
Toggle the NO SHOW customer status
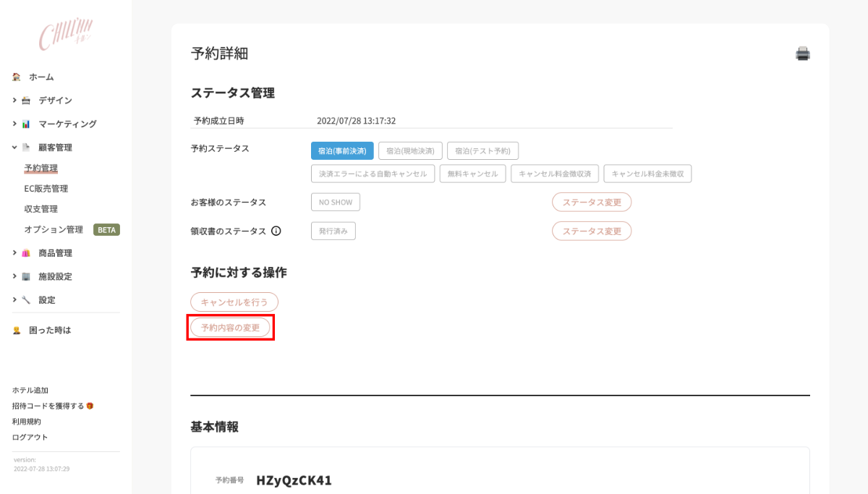tap(335, 203)
